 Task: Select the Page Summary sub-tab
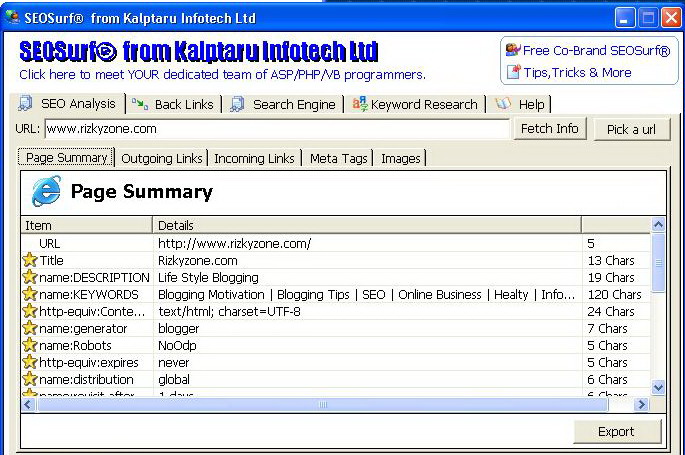pos(66,158)
